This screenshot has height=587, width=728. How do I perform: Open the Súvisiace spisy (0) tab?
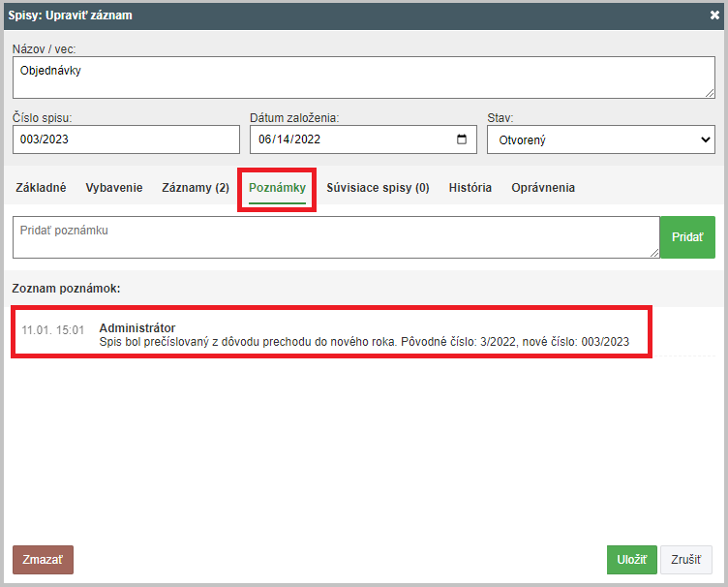click(378, 188)
